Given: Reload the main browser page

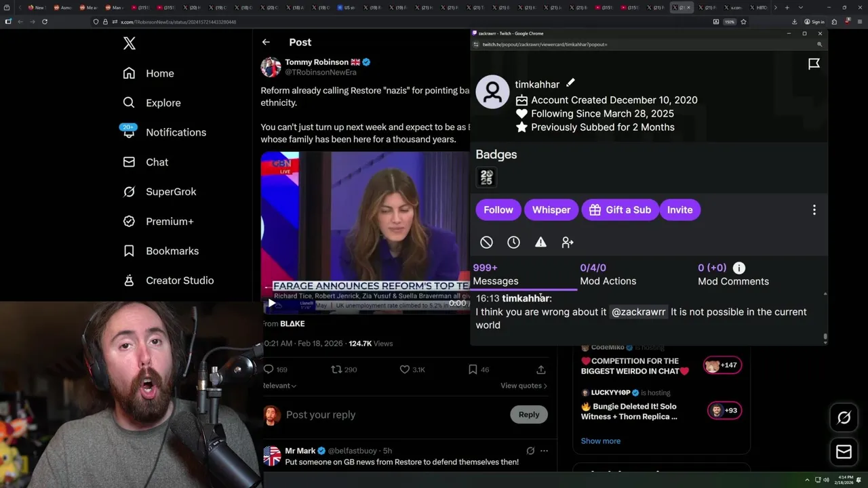Looking at the screenshot, I should 45,22.
